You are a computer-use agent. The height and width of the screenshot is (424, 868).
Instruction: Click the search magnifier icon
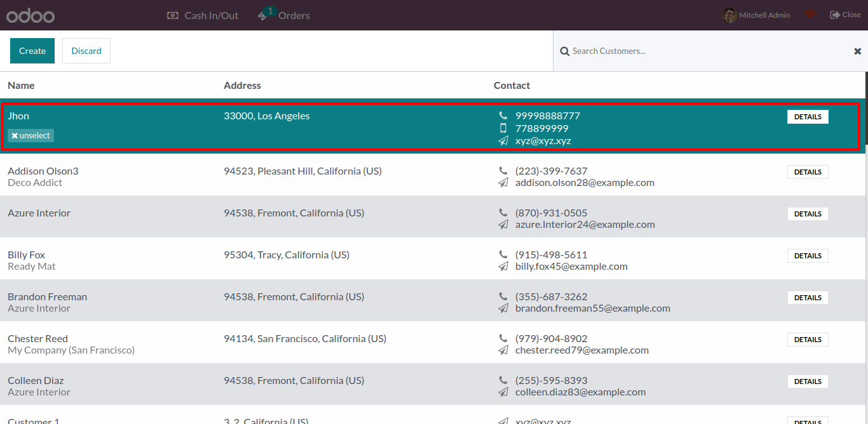click(x=564, y=51)
